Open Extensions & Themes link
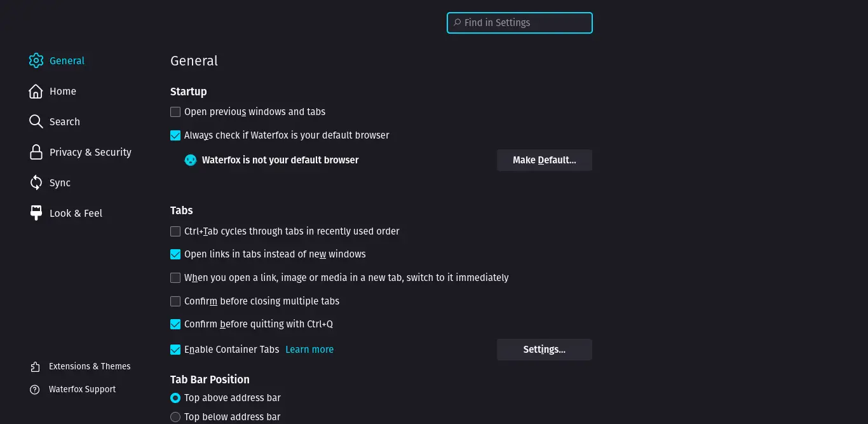Image resolution: width=868 pixels, height=424 pixels. (x=90, y=367)
